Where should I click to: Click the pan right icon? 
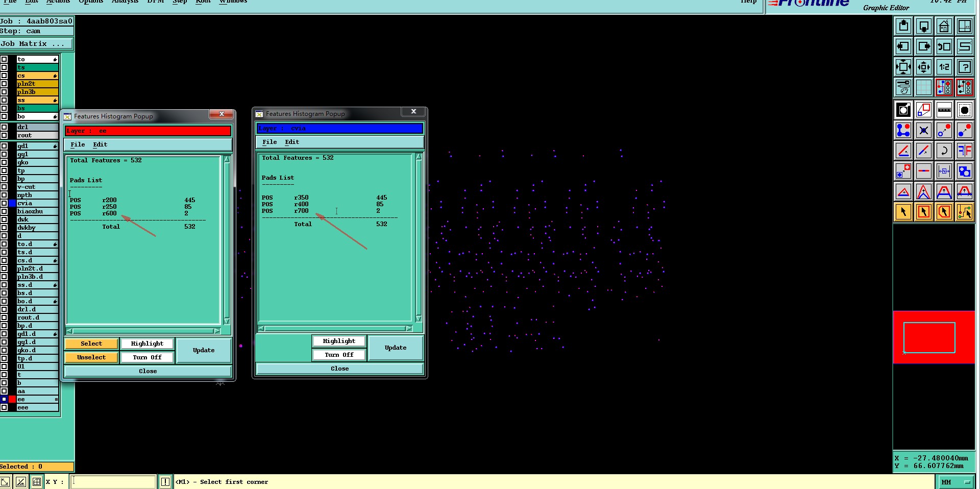(x=924, y=46)
